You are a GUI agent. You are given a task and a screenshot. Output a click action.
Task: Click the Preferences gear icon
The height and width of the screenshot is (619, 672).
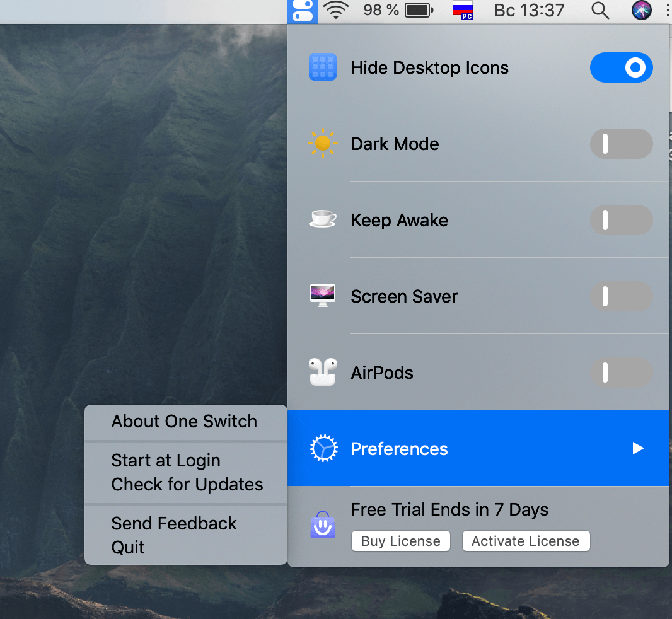323,448
